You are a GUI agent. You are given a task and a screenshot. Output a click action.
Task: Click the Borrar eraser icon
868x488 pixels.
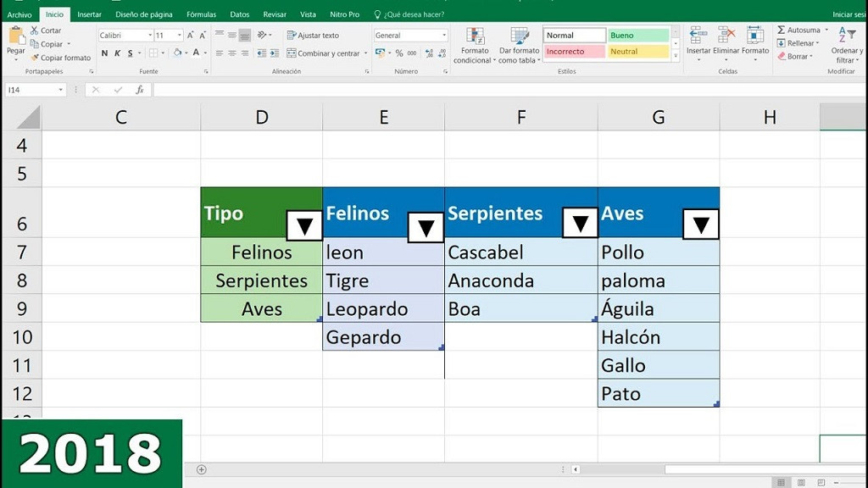(x=782, y=56)
